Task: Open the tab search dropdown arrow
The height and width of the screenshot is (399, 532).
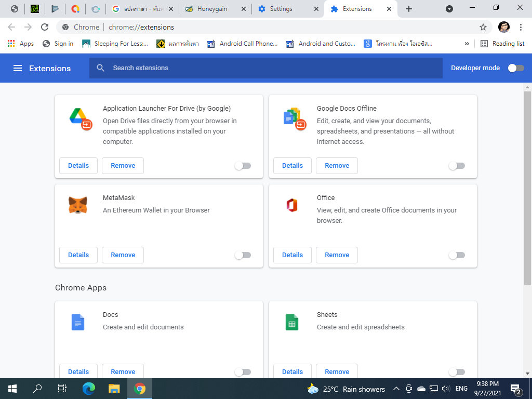Action: pos(449,9)
